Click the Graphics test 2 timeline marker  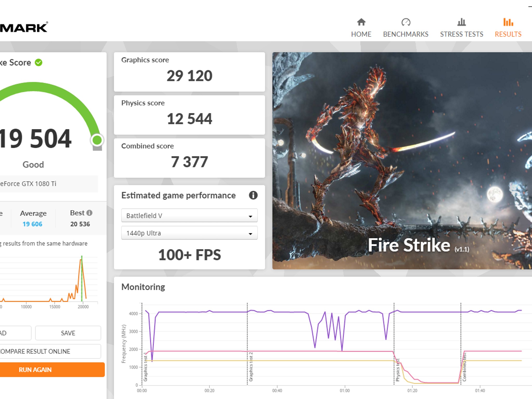pos(251,367)
